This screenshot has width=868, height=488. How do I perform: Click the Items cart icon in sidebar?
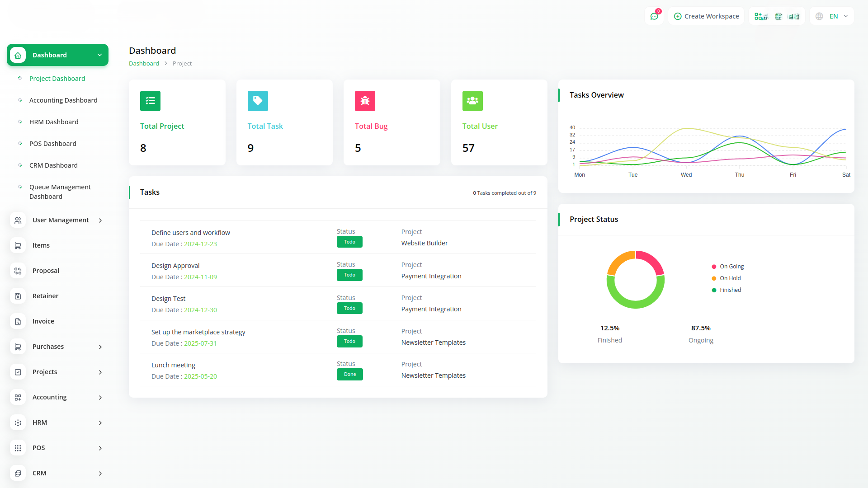[x=18, y=245]
